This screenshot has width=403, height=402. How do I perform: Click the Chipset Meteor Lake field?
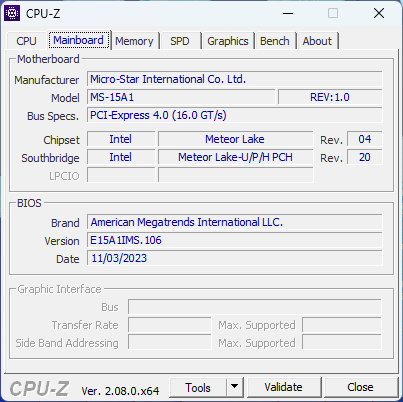(x=236, y=139)
